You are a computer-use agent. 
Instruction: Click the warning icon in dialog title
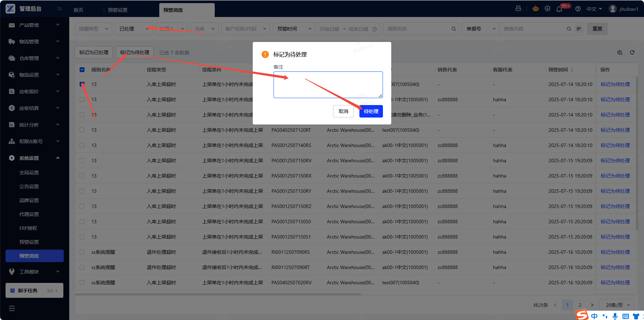tap(265, 54)
